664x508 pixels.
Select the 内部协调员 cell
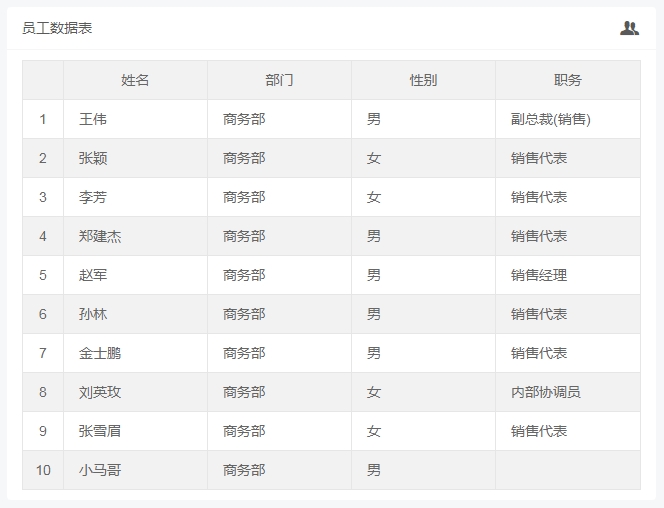pos(545,392)
